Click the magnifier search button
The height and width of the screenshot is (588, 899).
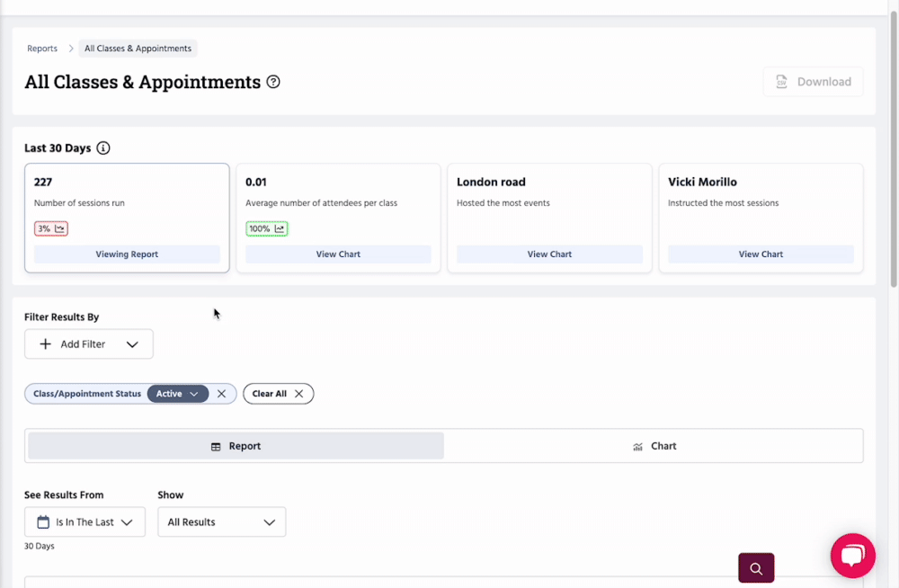coord(756,568)
